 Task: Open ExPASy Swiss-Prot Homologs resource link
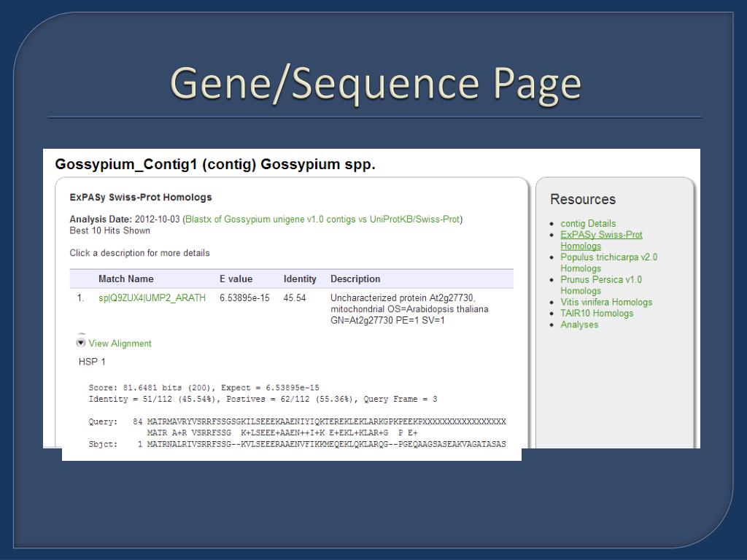(601, 240)
